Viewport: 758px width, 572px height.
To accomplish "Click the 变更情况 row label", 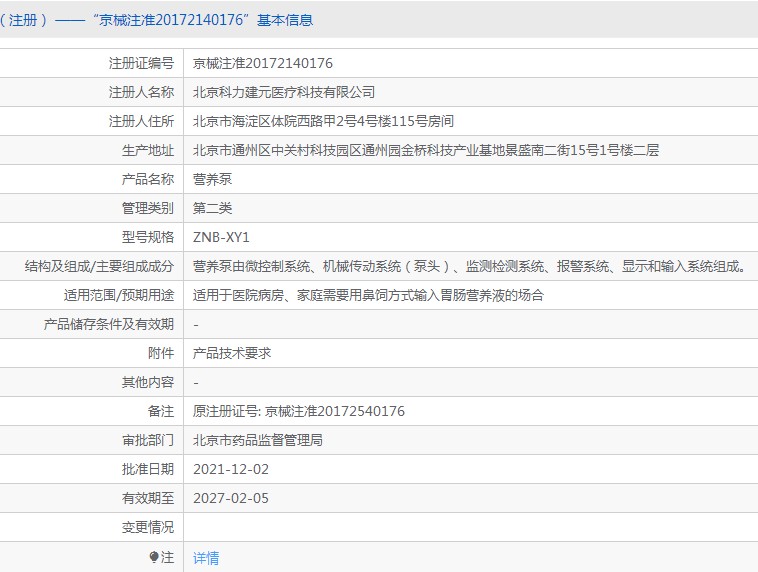I will coord(147,527).
